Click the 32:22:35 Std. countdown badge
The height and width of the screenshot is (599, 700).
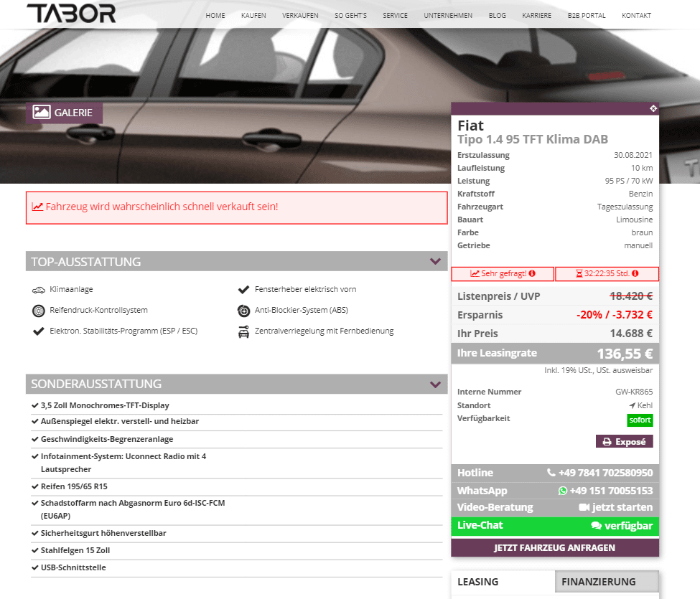coord(607,274)
